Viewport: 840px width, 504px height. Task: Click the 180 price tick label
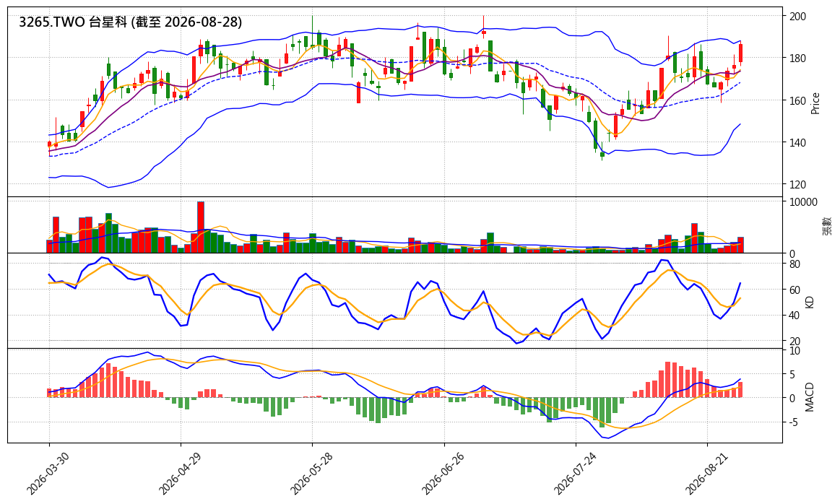tap(798, 58)
